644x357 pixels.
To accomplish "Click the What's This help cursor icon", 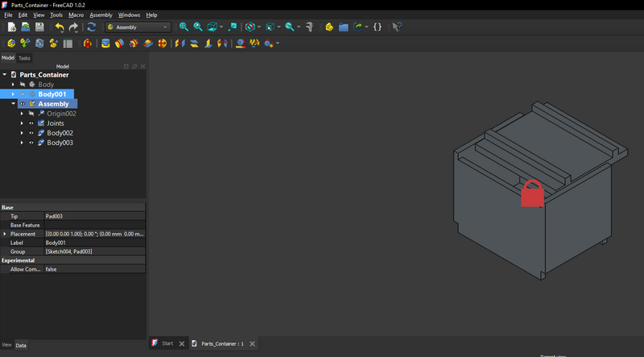I will pos(397,27).
